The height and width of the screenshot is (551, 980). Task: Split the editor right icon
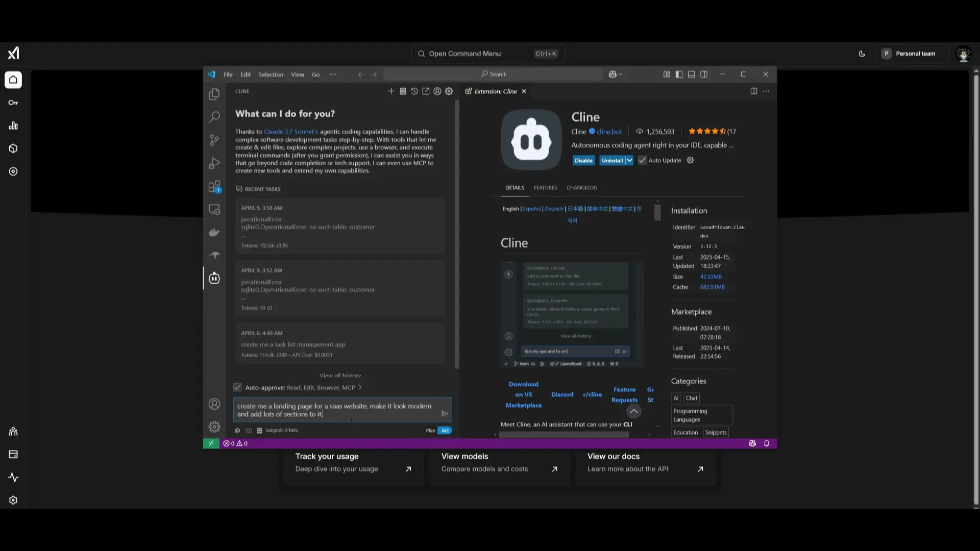(754, 91)
